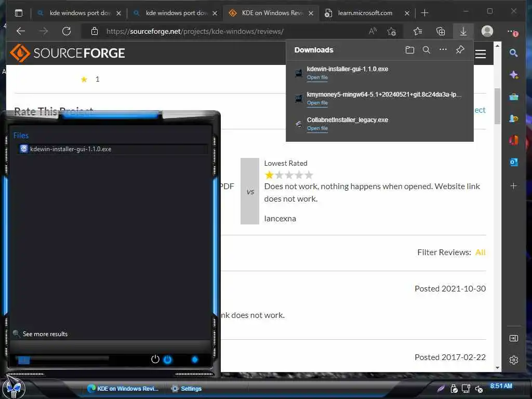532x399 pixels.
Task: Open the blue arrow shutdown options
Action: tap(195, 360)
